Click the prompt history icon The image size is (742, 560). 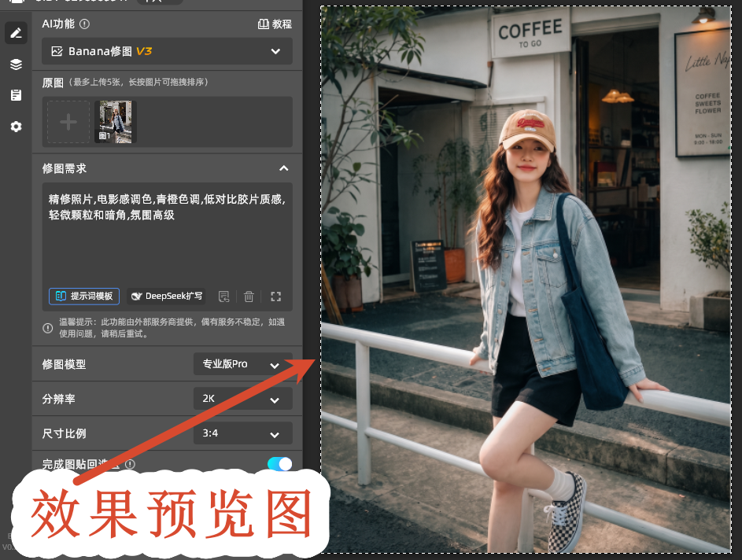(223, 297)
